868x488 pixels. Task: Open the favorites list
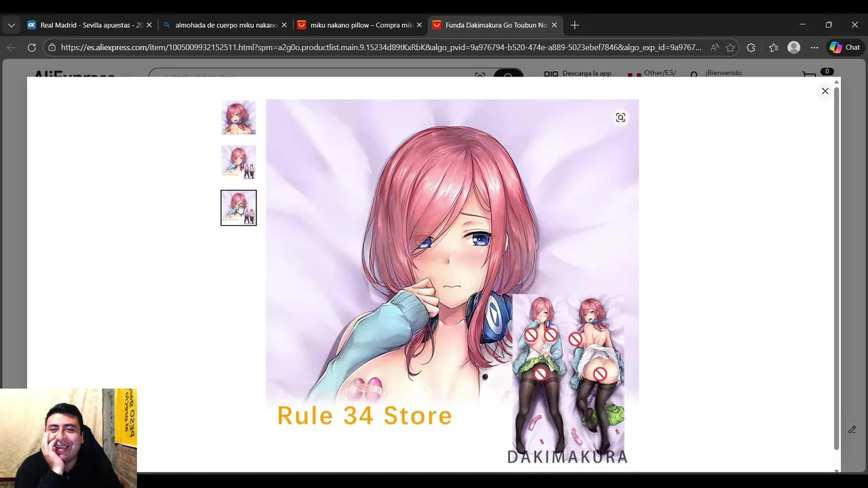tap(774, 47)
